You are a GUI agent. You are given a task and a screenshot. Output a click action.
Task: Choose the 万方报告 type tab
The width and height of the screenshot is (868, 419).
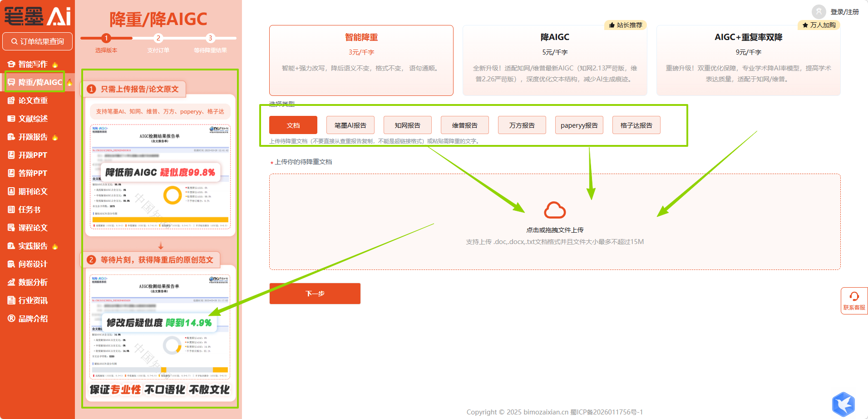[522, 125]
